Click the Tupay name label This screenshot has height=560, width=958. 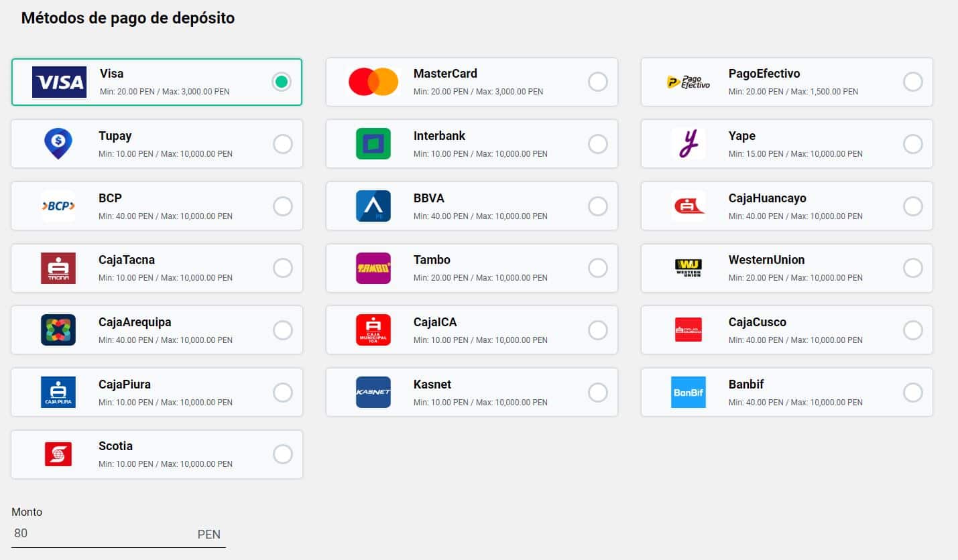(115, 136)
